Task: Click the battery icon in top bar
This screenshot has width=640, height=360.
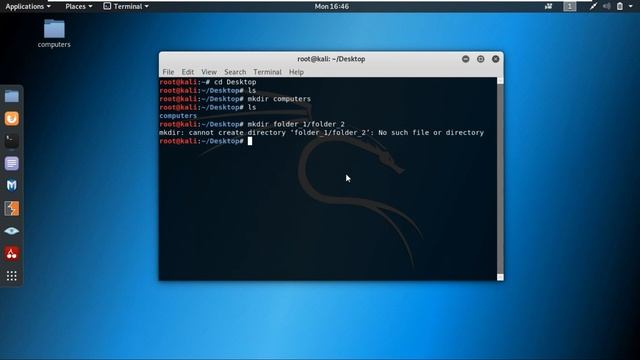Action: (x=620, y=7)
